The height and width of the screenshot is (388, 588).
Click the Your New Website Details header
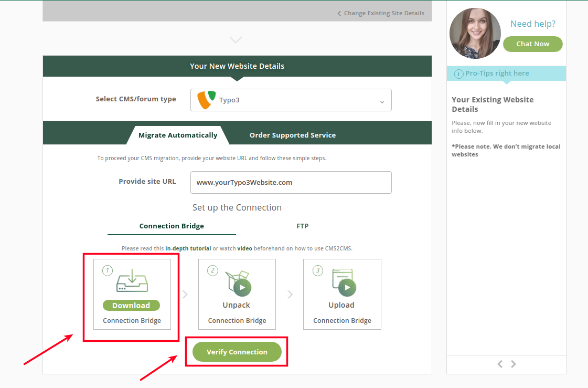[x=237, y=66]
